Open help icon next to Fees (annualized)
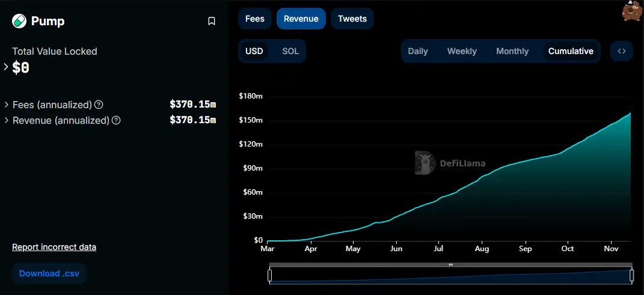The width and height of the screenshot is (644, 295). tap(99, 105)
